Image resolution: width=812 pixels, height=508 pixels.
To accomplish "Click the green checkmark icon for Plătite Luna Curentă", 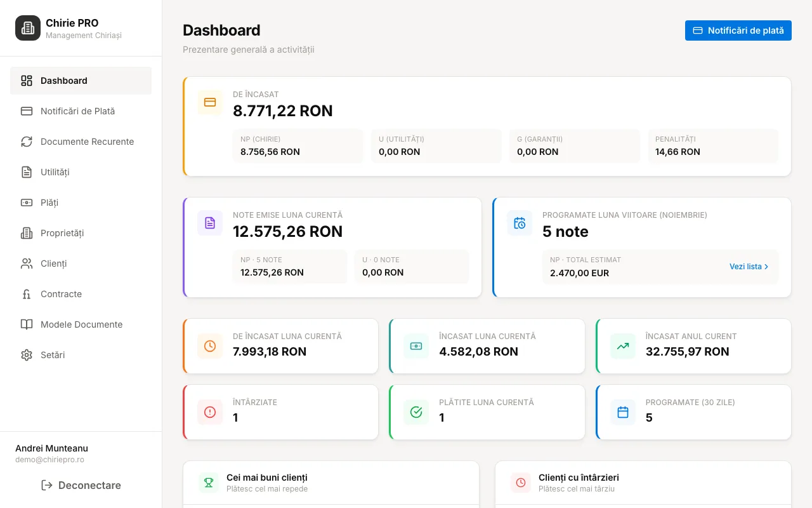I will [x=416, y=412].
